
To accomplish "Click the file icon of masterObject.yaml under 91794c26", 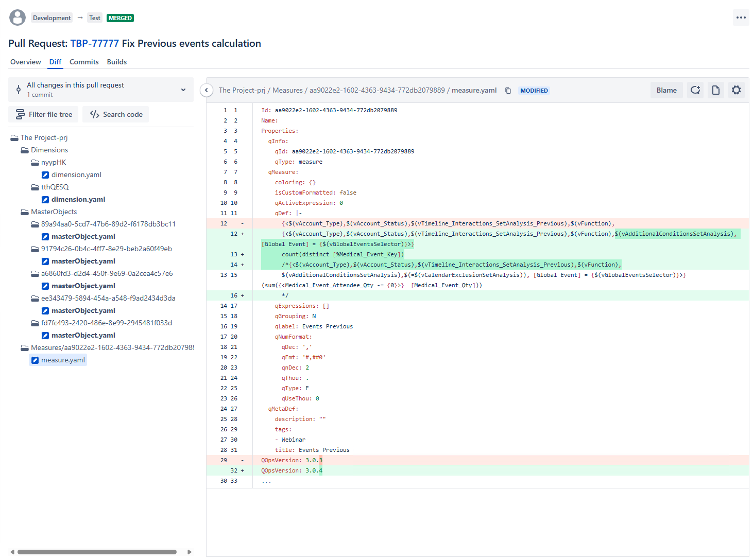I will pyautogui.click(x=45, y=261).
